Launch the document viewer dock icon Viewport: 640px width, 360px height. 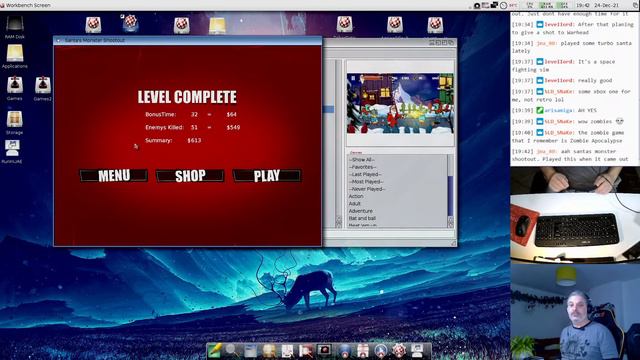coord(287,351)
